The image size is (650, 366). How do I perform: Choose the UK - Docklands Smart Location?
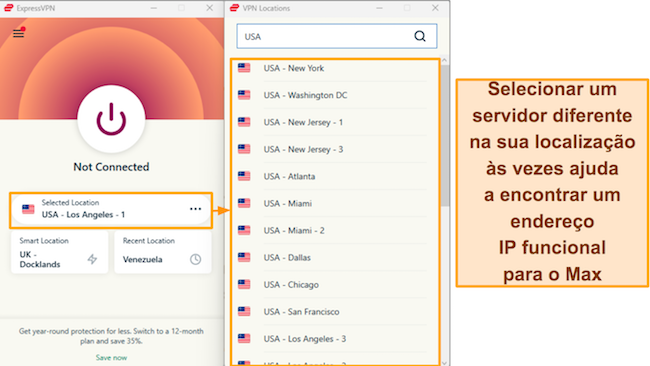pyautogui.click(x=59, y=252)
